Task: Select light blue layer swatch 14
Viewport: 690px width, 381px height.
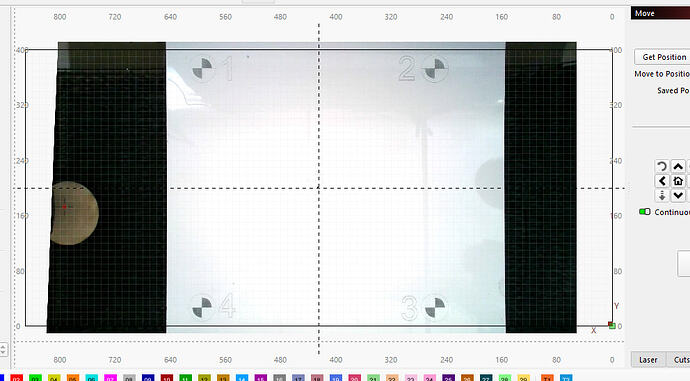Action: tap(242, 377)
